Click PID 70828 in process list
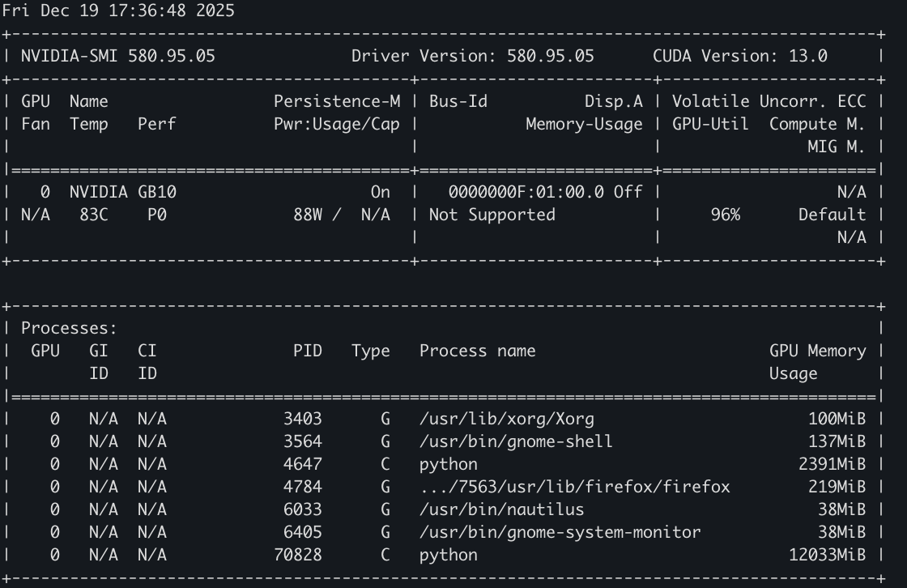The height and width of the screenshot is (588, 907). [298, 555]
